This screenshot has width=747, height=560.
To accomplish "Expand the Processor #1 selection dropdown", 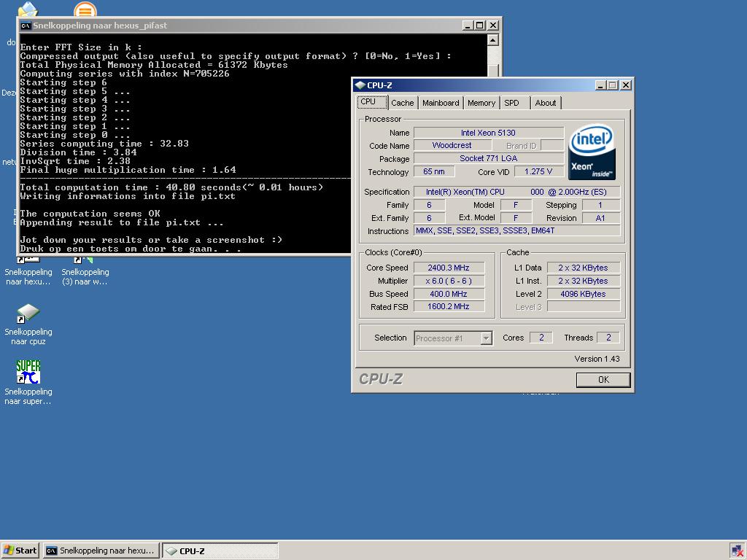I will coord(486,338).
